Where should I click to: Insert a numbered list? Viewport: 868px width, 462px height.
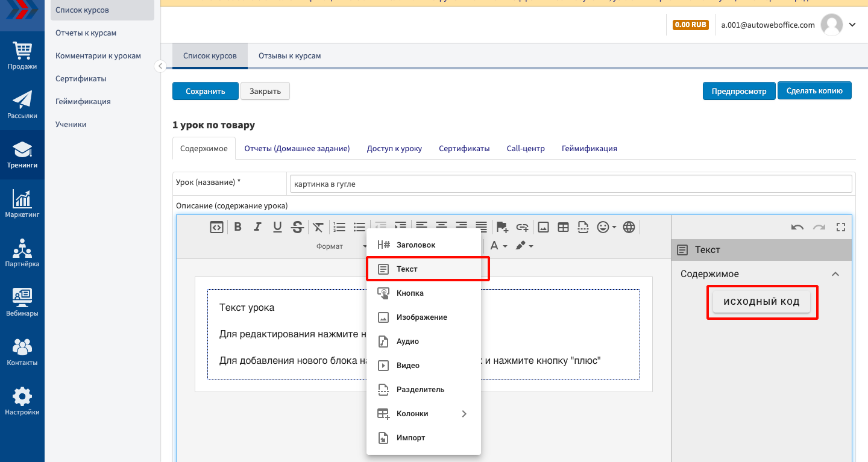tap(339, 227)
